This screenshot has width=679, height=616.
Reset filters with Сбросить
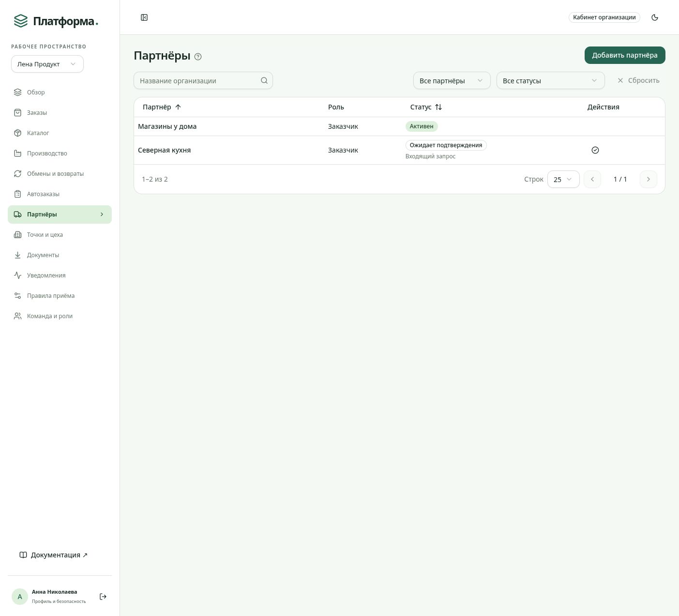click(x=638, y=80)
